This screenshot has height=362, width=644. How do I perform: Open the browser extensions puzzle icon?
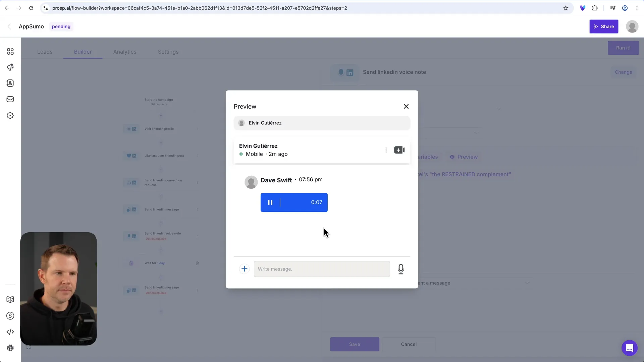595,8
